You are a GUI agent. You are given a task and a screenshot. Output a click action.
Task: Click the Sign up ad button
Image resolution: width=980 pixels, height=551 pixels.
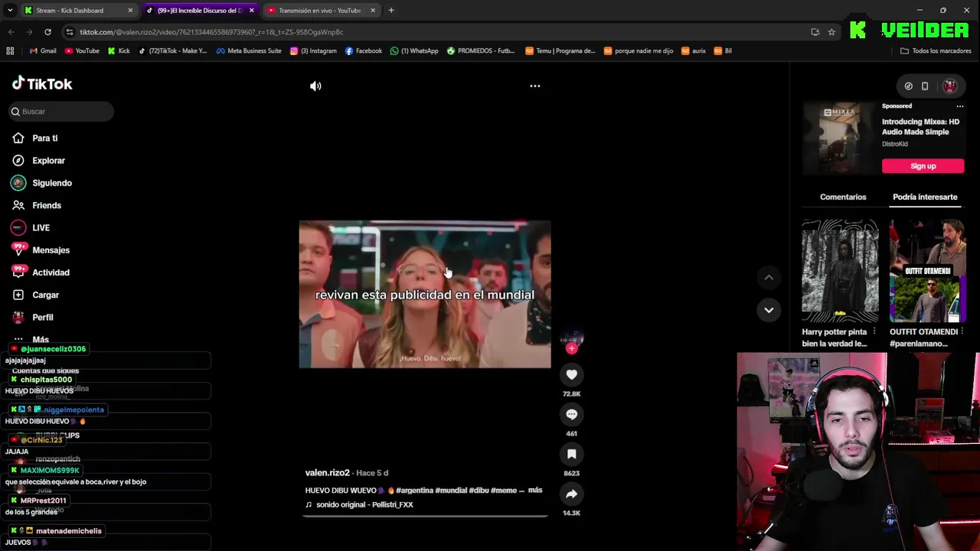923,166
